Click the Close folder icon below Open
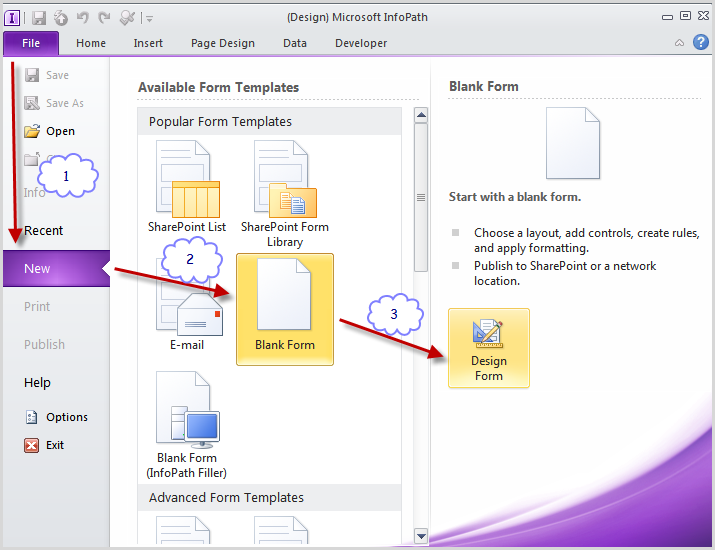Image resolution: width=715 pixels, height=550 pixels. [31, 159]
